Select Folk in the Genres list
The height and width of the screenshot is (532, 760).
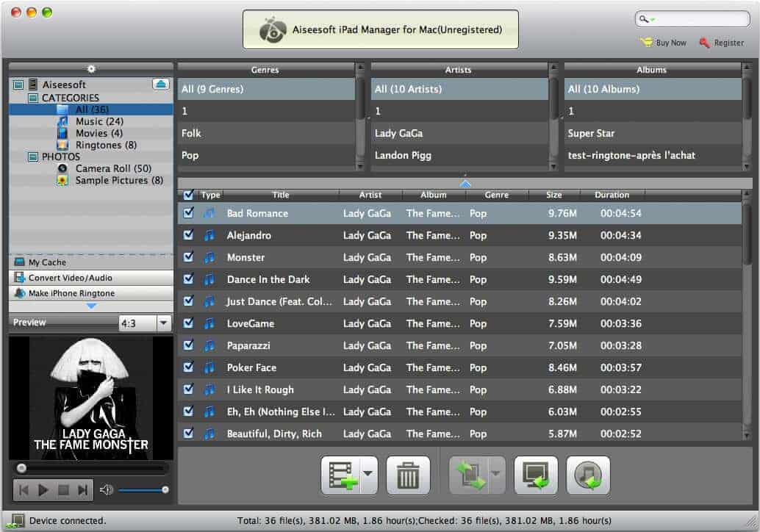click(x=266, y=133)
